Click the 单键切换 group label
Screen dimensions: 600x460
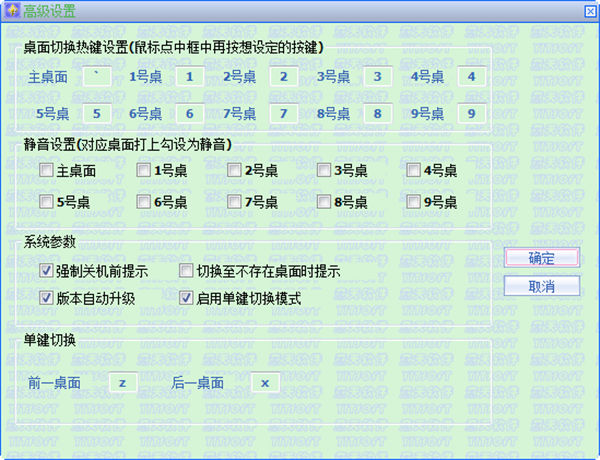tap(50, 340)
